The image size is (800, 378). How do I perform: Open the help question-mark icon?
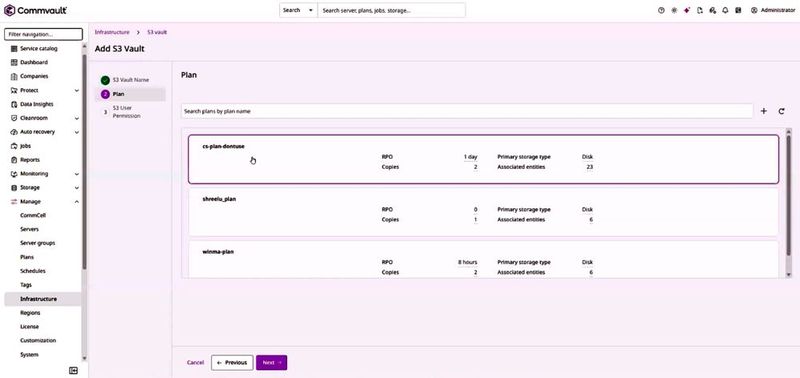[661, 10]
